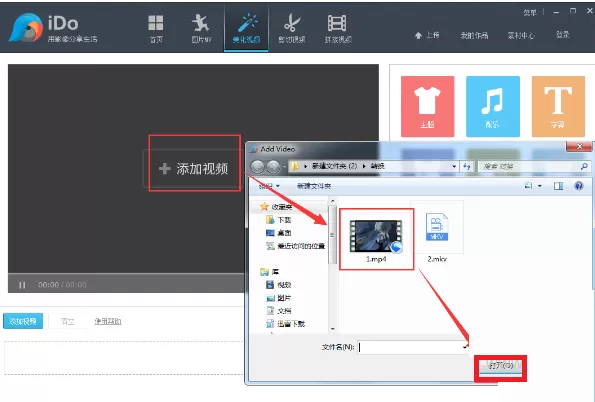Switch to the 图片MV mode
The image size is (595, 402).
point(201,28)
